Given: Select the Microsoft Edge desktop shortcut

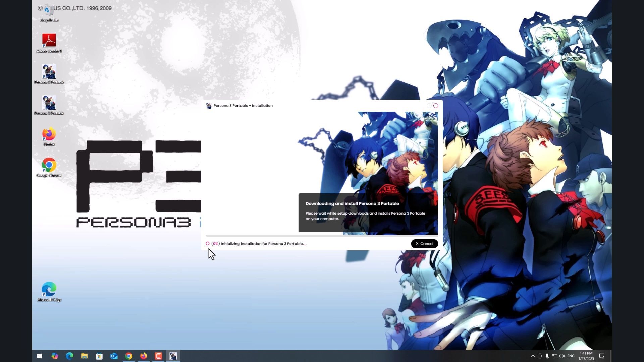Looking at the screenshot, I should (x=49, y=292).
